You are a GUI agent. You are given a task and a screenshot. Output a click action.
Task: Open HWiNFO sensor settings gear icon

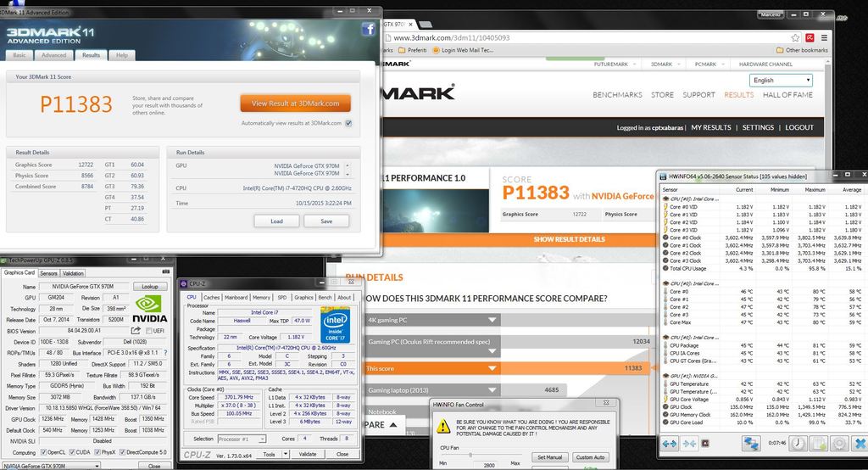pos(839,444)
